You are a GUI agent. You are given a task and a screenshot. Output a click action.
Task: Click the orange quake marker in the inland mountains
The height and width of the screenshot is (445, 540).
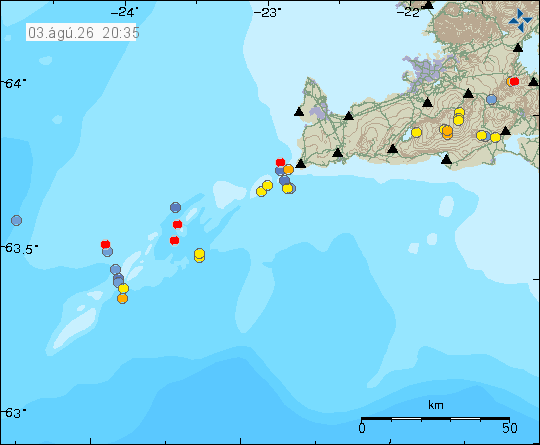click(447, 132)
